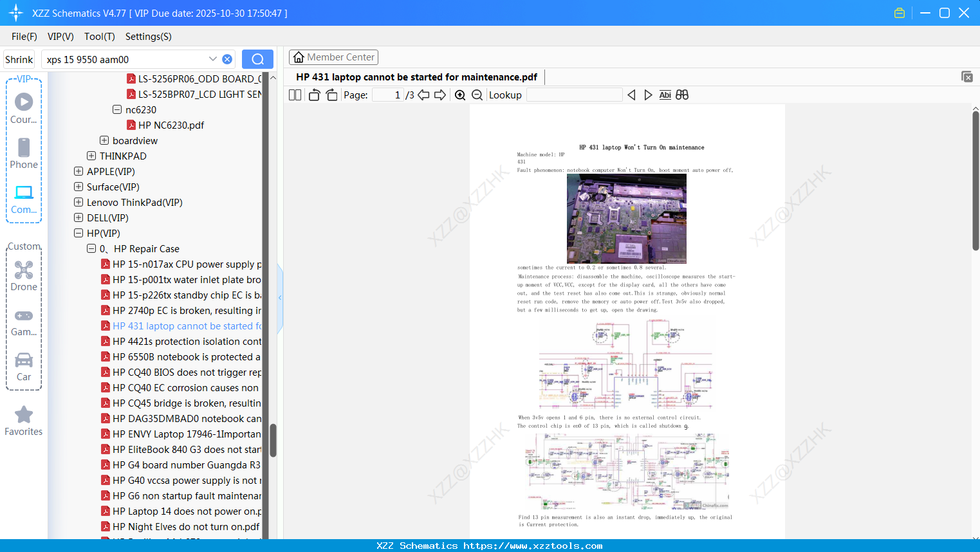Zoom in on the PDF
Viewport: 980px width, 552px height.
tap(460, 95)
